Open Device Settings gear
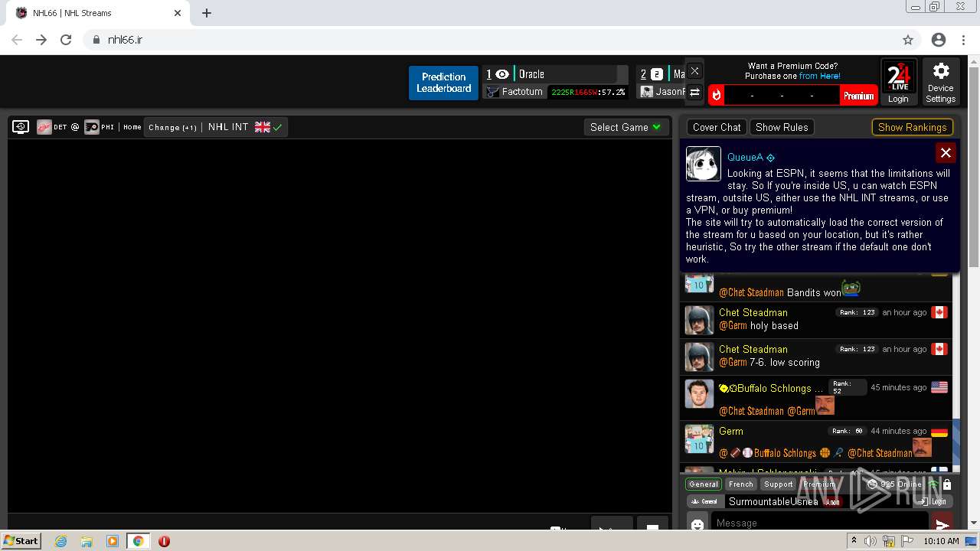 [x=941, y=82]
